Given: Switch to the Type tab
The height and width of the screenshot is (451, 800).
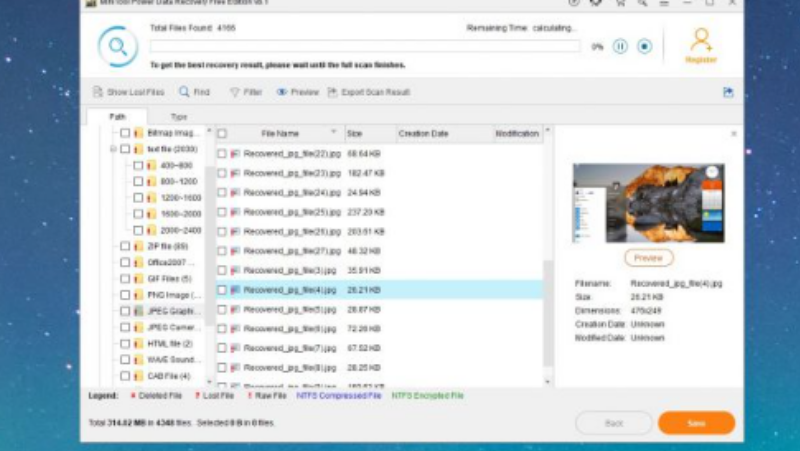Looking at the screenshot, I should [x=178, y=117].
